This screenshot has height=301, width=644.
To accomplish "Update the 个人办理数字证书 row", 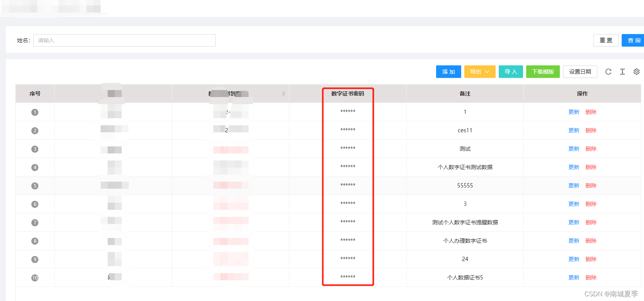I will [574, 241].
